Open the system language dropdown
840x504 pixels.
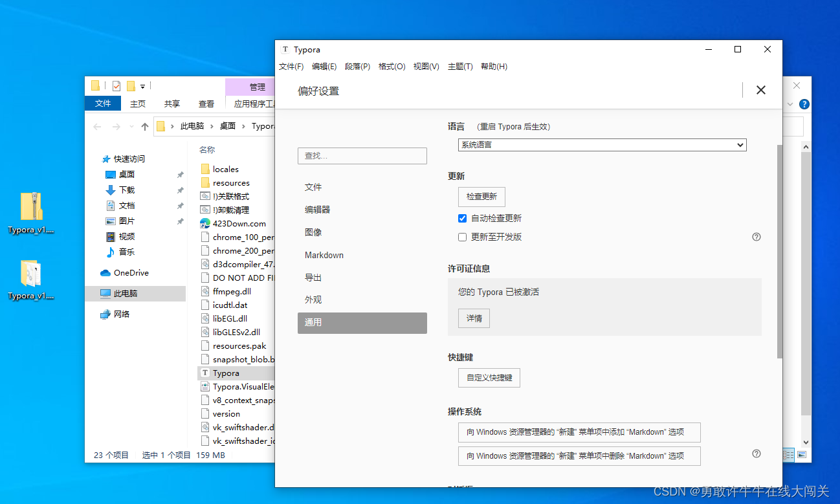pos(602,145)
